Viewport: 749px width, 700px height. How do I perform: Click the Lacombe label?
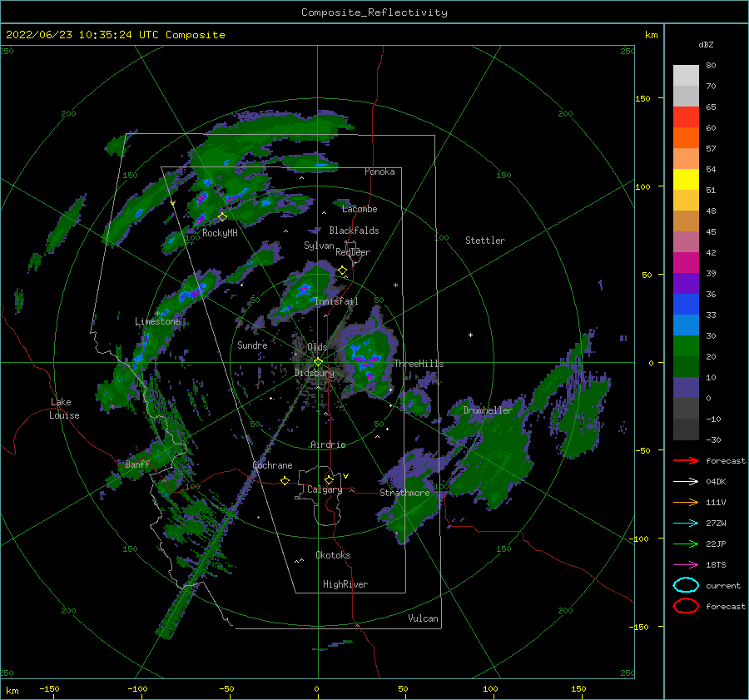[x=360, y=209]
